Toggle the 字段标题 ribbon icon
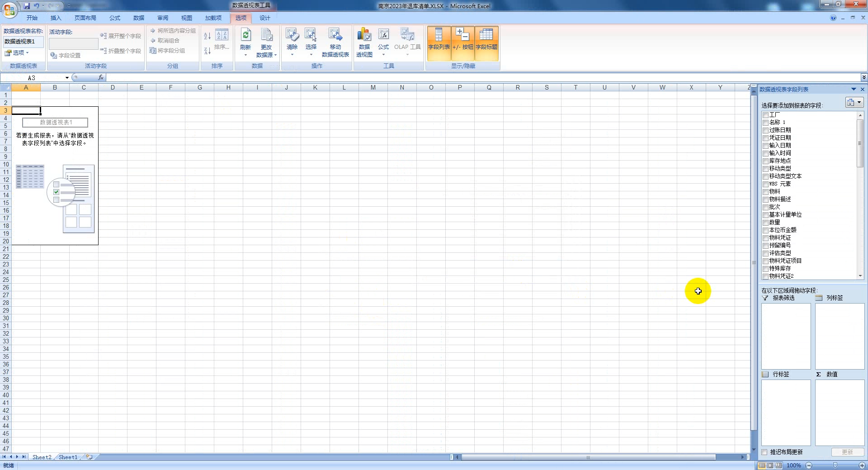 (486, 43)
